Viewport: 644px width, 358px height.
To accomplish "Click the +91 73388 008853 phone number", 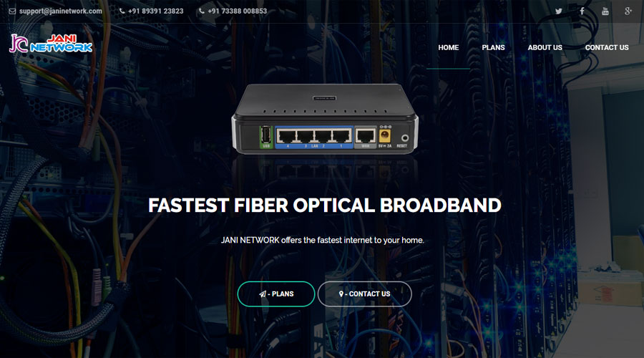I will [237, 11].
